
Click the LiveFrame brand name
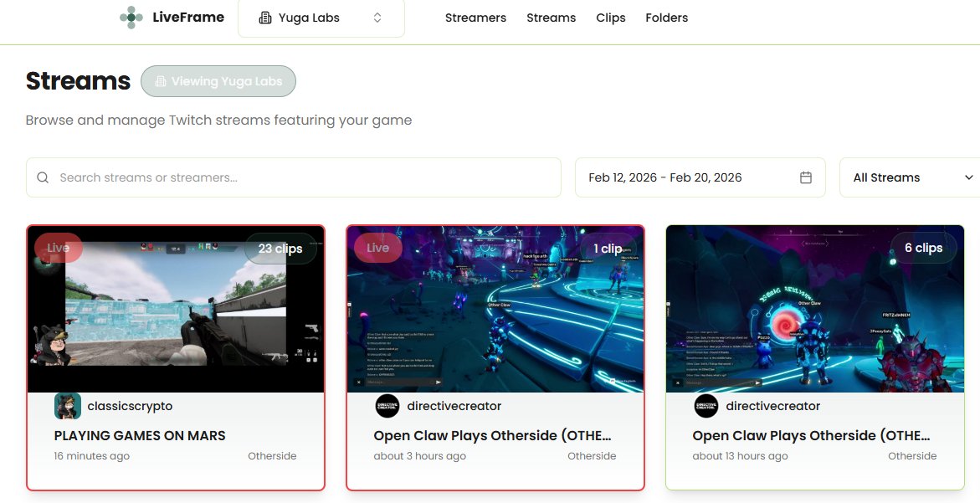click(x=188, y=18)
